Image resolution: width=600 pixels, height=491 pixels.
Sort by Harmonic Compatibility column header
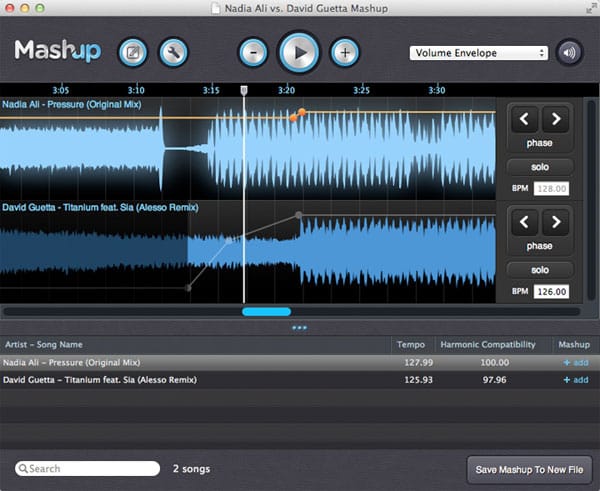coord(493,344)
